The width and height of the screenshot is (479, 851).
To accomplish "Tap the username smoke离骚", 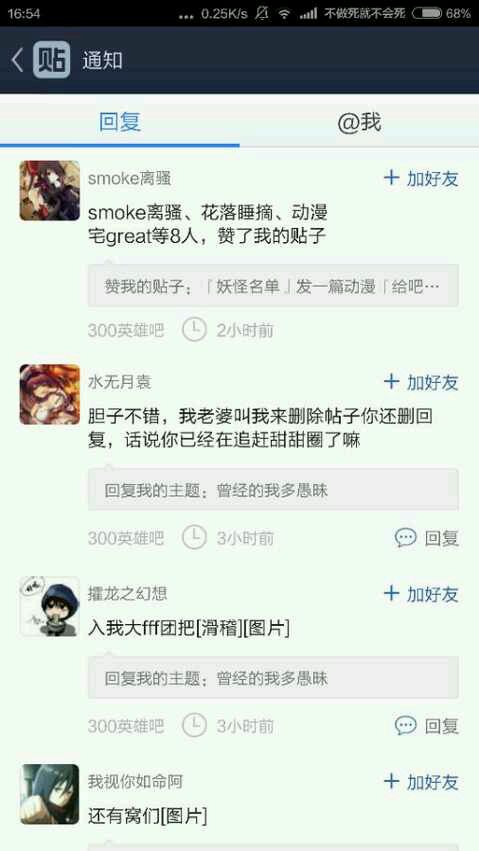I will click(130, 178).
